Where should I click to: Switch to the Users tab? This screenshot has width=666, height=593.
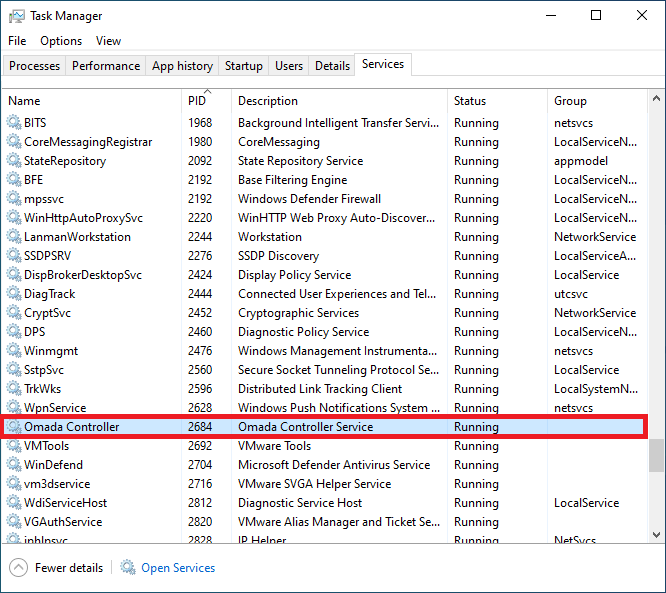pos(289,66)
